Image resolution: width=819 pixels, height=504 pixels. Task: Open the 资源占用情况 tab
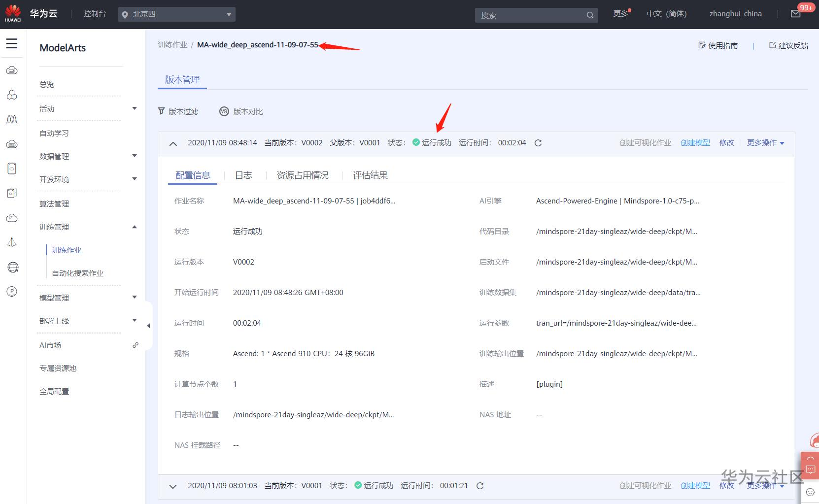point(303,175)
